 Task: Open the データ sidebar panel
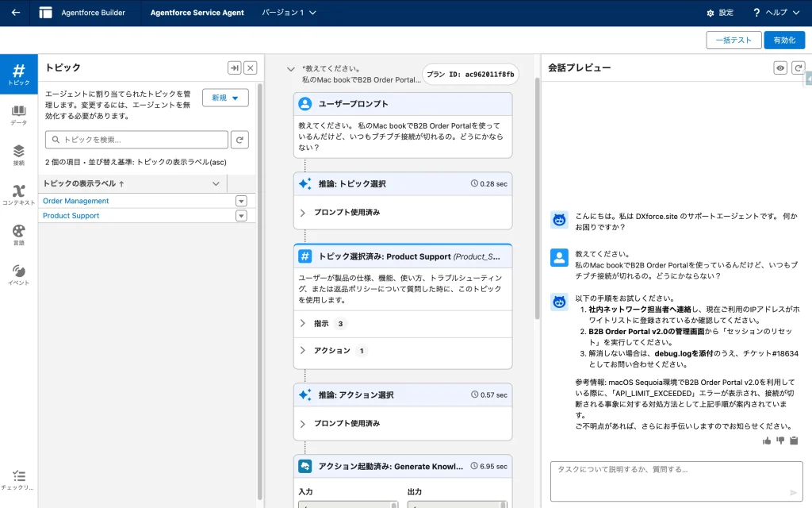click(x=18, y=115)
